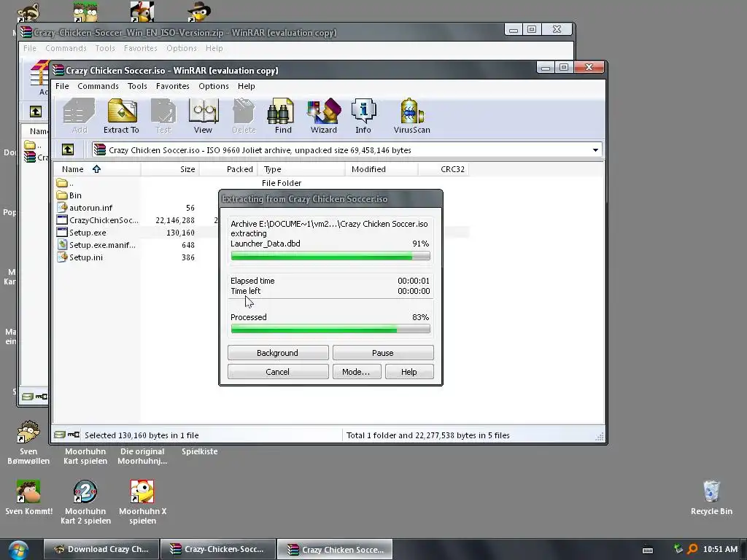Click the search icon in system tray

pyautogui.click(x=692, y=549)
